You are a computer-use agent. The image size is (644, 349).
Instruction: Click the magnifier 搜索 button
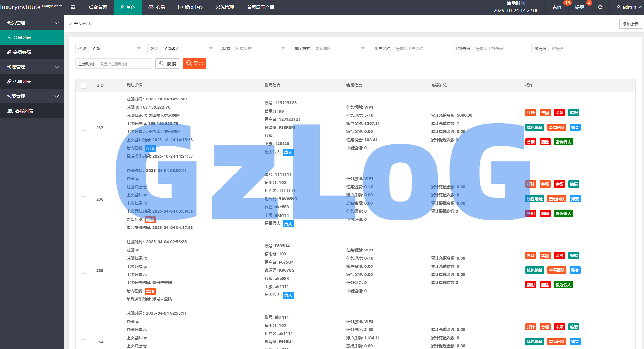pyautogui.click(x=167, y=64)
